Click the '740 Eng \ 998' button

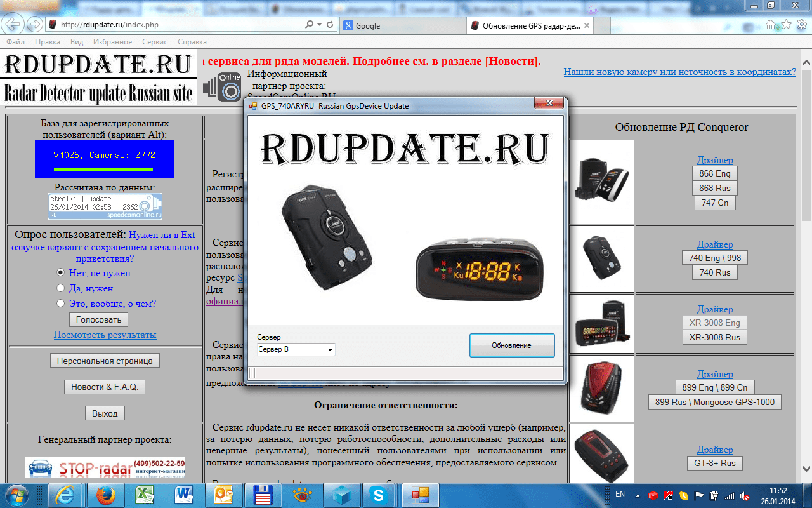(715, 258)
